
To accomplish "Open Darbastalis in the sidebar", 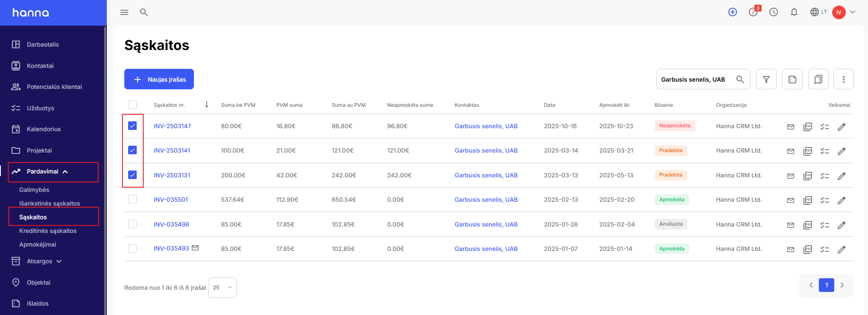I will (43, 44).
